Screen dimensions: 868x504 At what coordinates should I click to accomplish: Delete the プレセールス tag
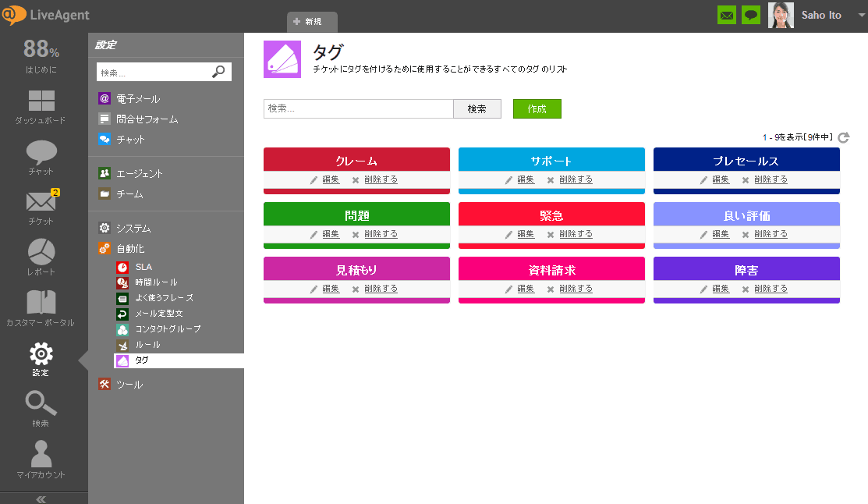click(x=771, y=179)
